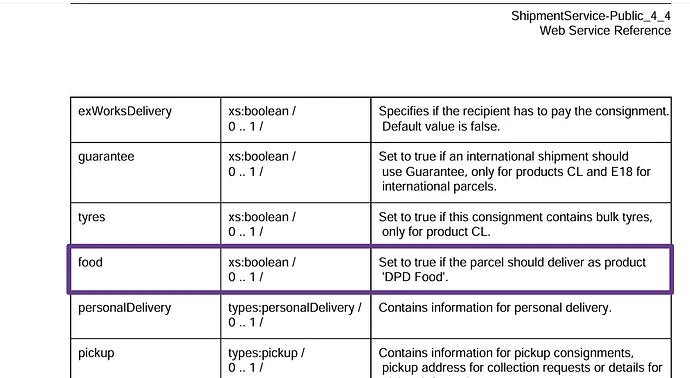
Task: Select the pickup field name
Action: (x=96, y=353)
